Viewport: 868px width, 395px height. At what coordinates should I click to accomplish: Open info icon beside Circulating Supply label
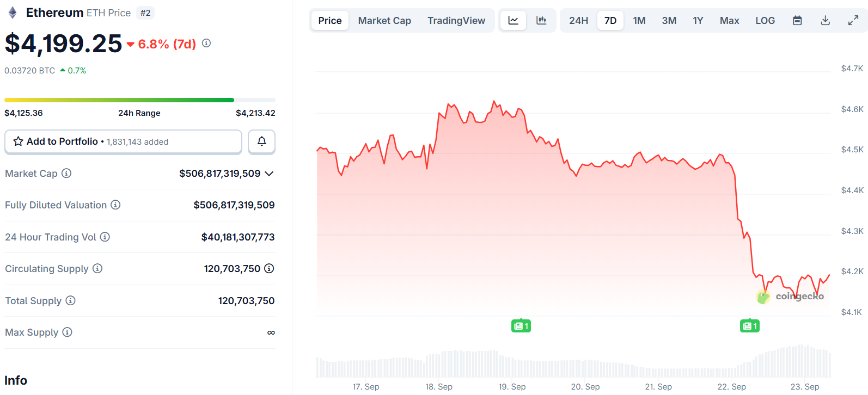(97, 268)
